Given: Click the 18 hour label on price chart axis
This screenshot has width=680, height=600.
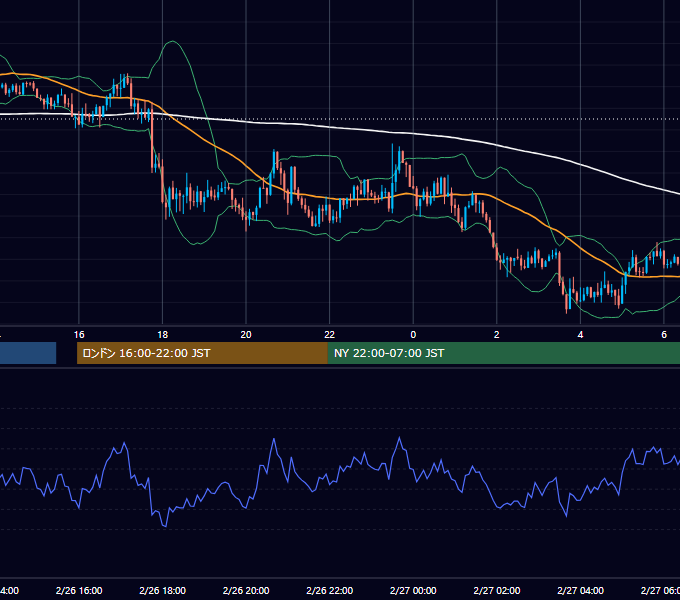Looking at the screenshot, I should (x=162, y=335).
